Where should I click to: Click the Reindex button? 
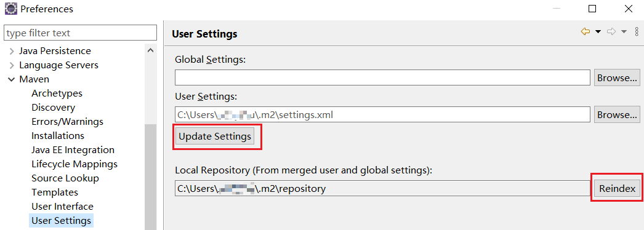click(x=618, y=189)
